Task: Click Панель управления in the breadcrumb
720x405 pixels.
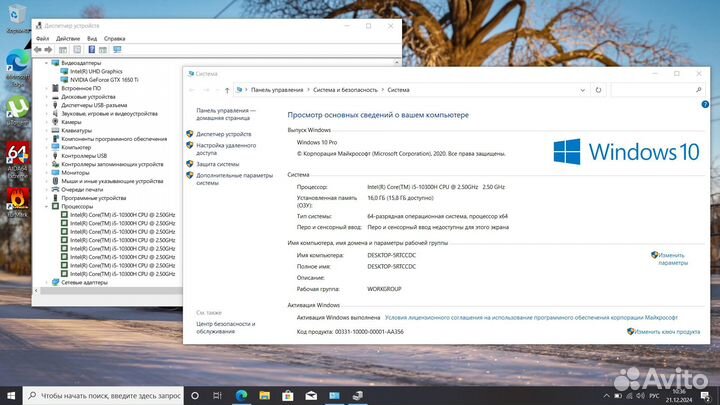Action: [277, 90]
